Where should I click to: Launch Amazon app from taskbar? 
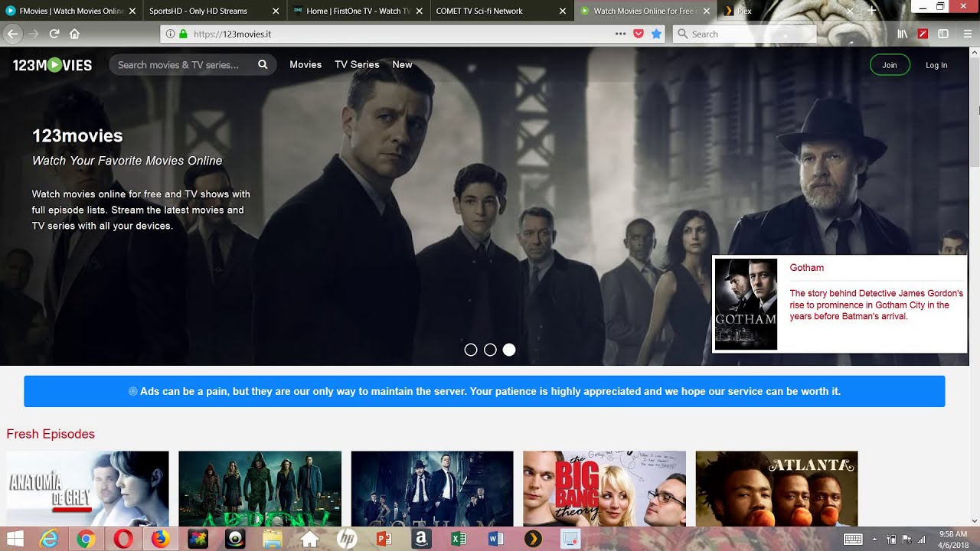coord(421,539)
